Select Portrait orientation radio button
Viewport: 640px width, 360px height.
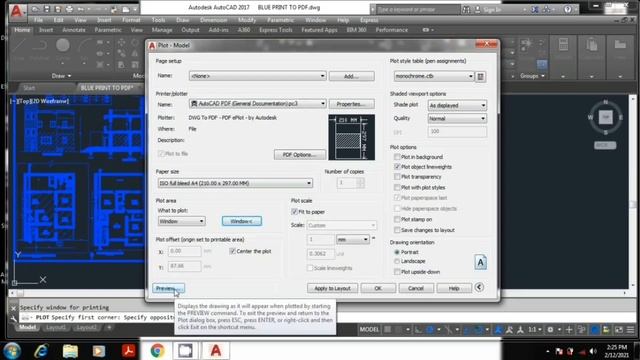[x=397, y=252]
